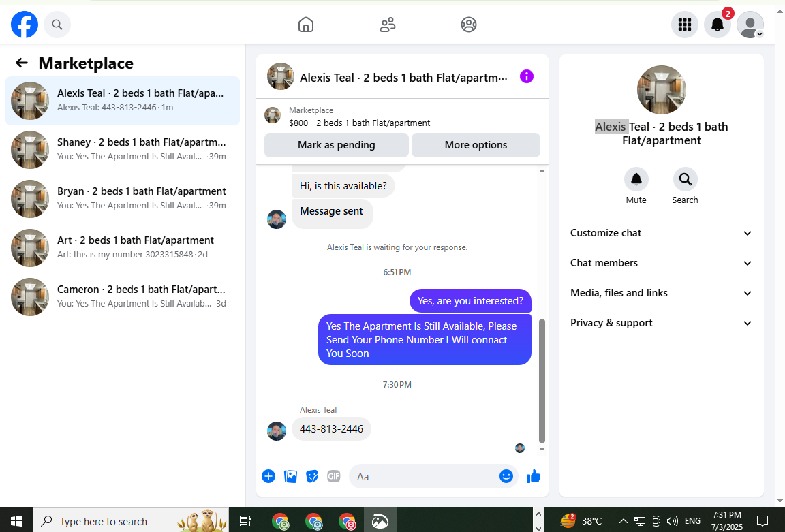The height and width of the screenshot is (532, 785).
Task: Go to the Home feed icon
Action: [306, 25]
